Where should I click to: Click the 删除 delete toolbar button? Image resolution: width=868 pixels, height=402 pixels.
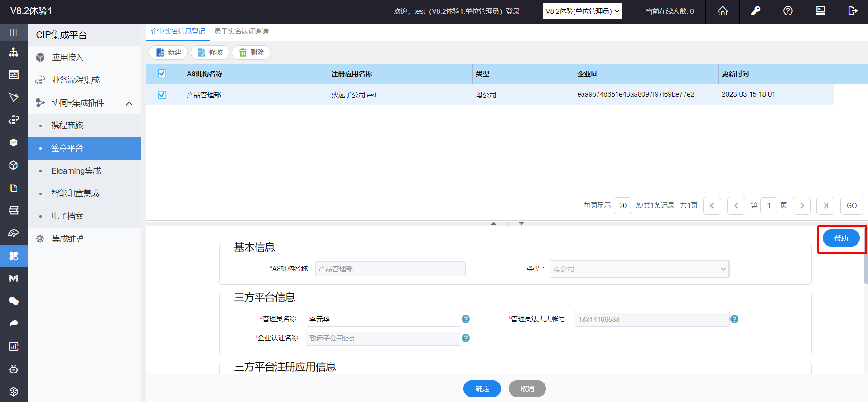point(251,53)
